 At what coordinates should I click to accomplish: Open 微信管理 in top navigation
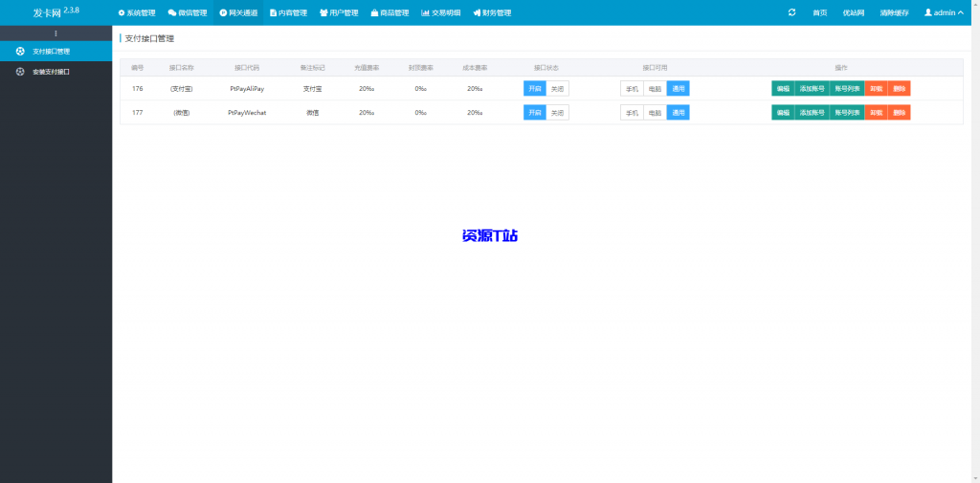click(x=188, y=13)
